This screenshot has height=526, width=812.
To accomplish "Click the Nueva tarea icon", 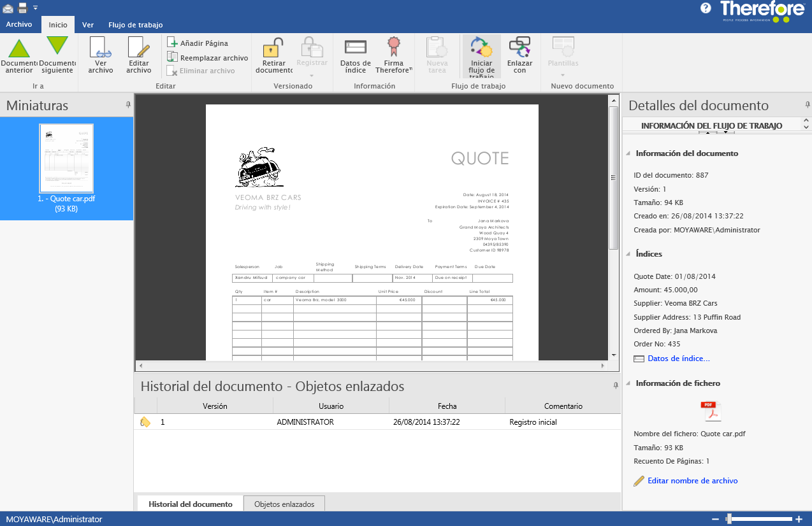I will click(437, 47).
